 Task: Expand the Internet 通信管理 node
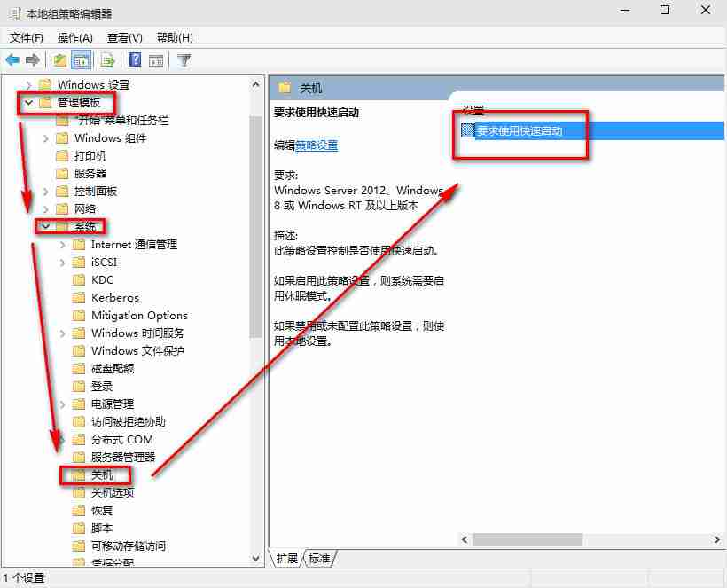coord(62,245)
